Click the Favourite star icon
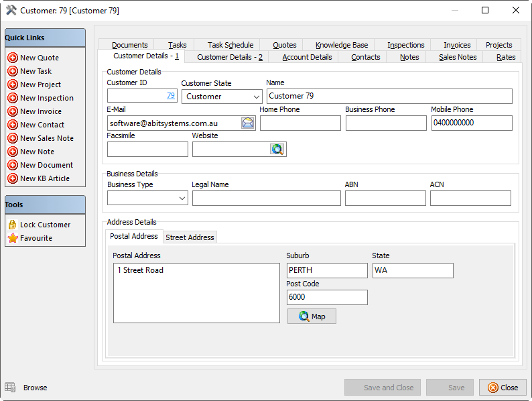This screenshot has height=401, width=532. tap(12, 238)
